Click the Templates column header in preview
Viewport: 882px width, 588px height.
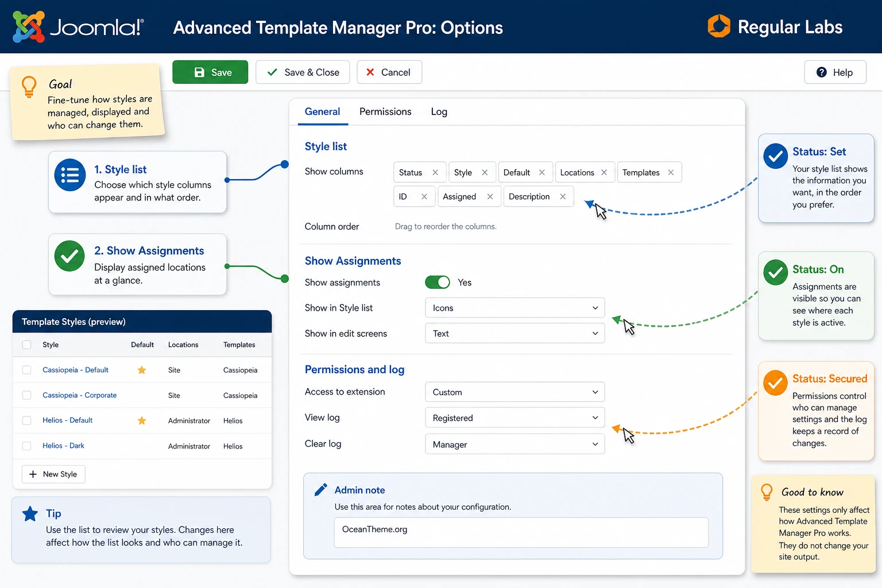tap(239, 345)
